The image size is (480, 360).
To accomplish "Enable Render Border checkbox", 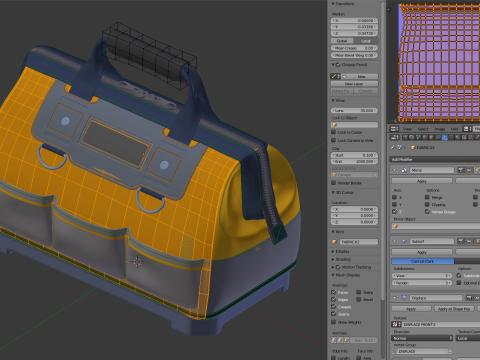I will [x=333, y=183].
